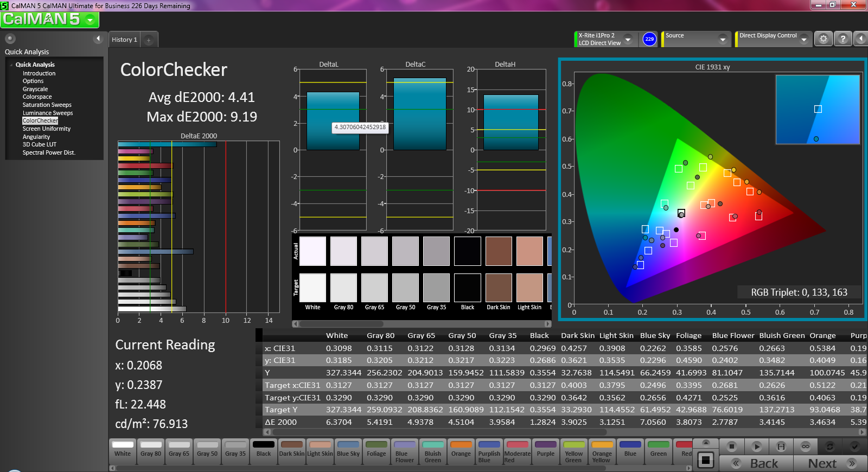Select the Purple patch button
868x472 pixels.
tap(546, 451)
